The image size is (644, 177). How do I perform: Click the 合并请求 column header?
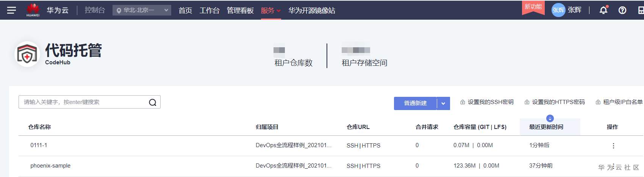[x=427, y=127]
